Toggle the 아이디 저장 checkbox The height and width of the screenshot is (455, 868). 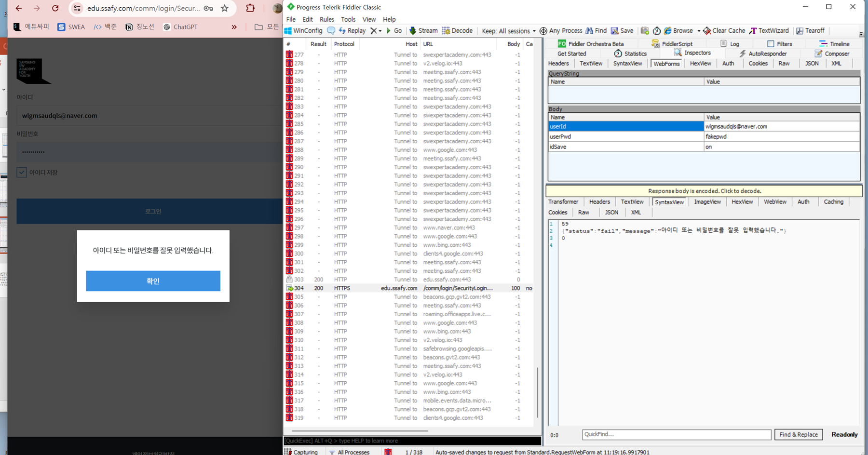(x=22, y=173)
